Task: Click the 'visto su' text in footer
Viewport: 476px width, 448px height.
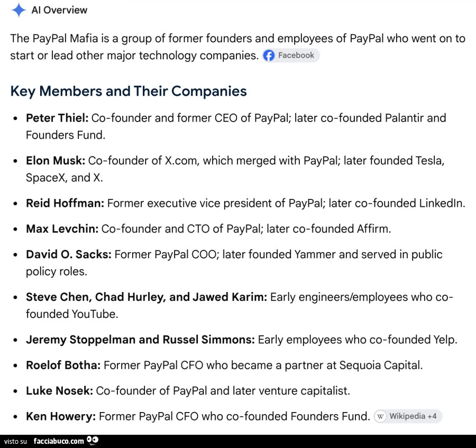Action: [x=15, y=441]
